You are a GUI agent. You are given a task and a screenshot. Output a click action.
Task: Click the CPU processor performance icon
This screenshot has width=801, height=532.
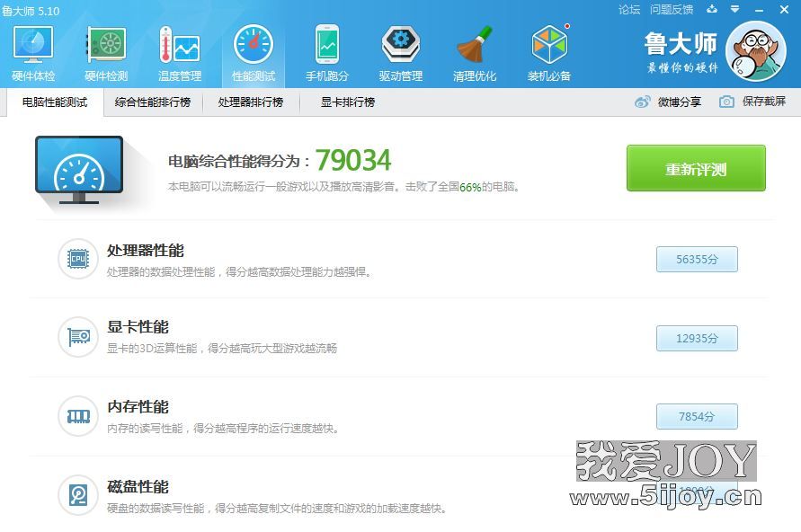tap(77, 259)
